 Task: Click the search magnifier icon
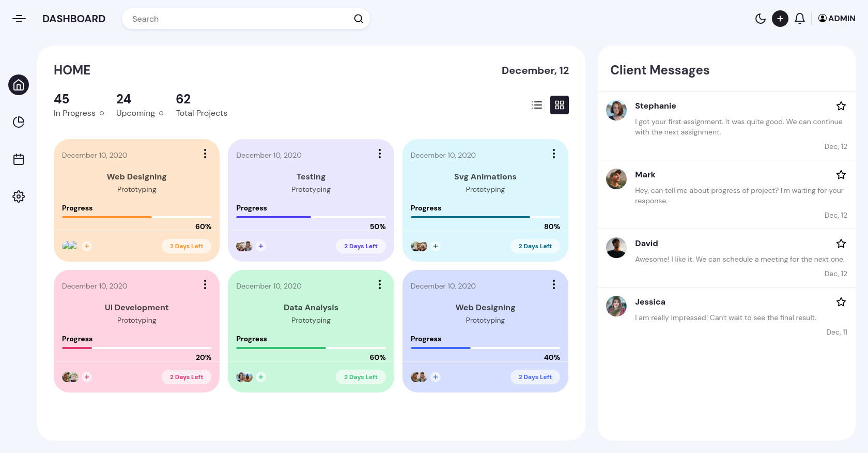pyautogui.click(x=358, y=19)
